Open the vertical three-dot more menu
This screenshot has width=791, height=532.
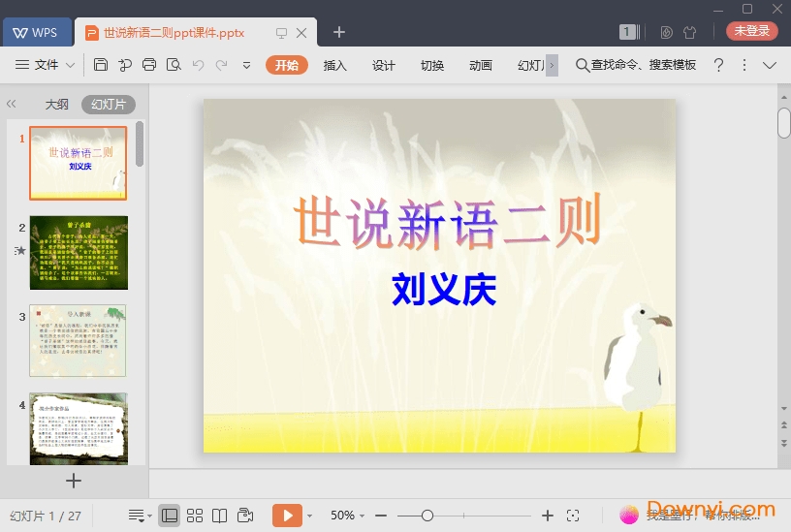[744, 65]
